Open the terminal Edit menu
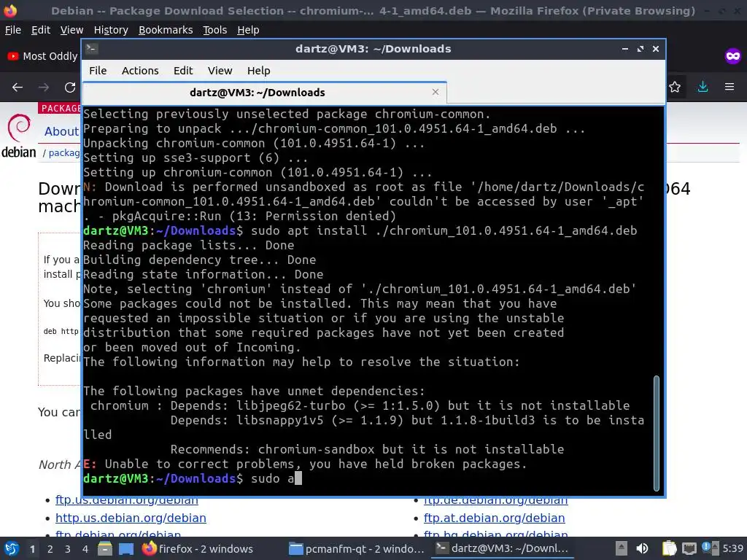This screenshot has height=560, width=747. click(x=183, y=71)
